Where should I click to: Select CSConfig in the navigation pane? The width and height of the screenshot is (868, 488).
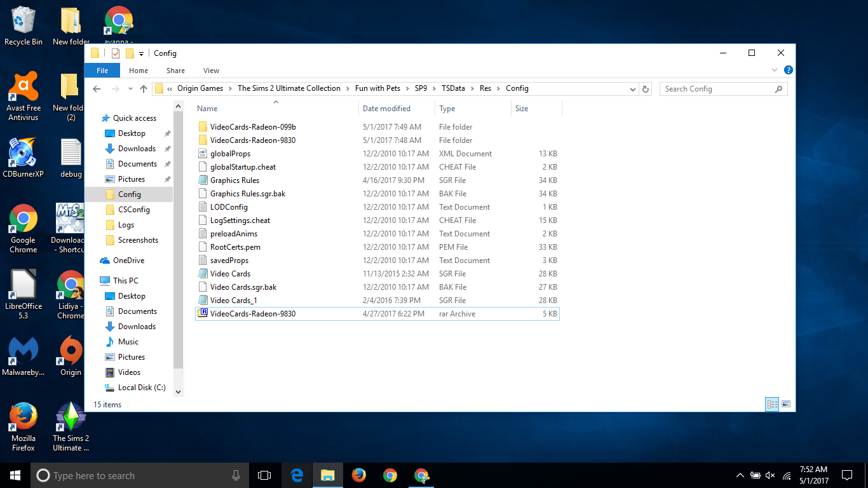pos(133,210)
